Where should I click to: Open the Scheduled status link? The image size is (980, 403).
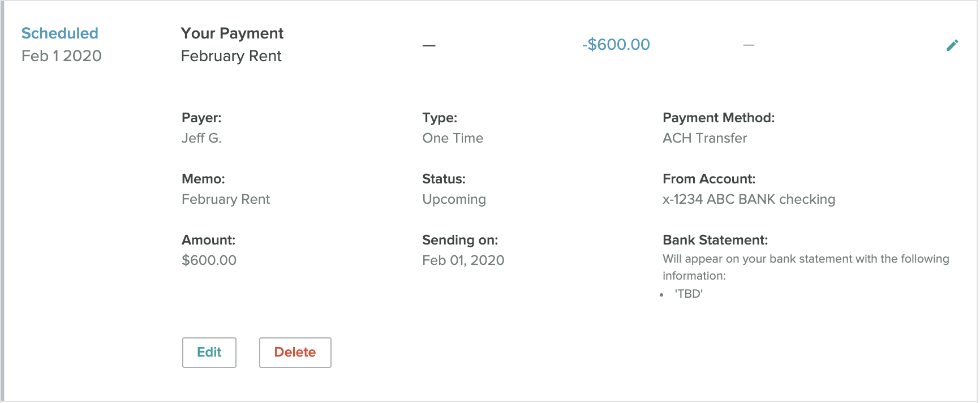tap(60, 33)
